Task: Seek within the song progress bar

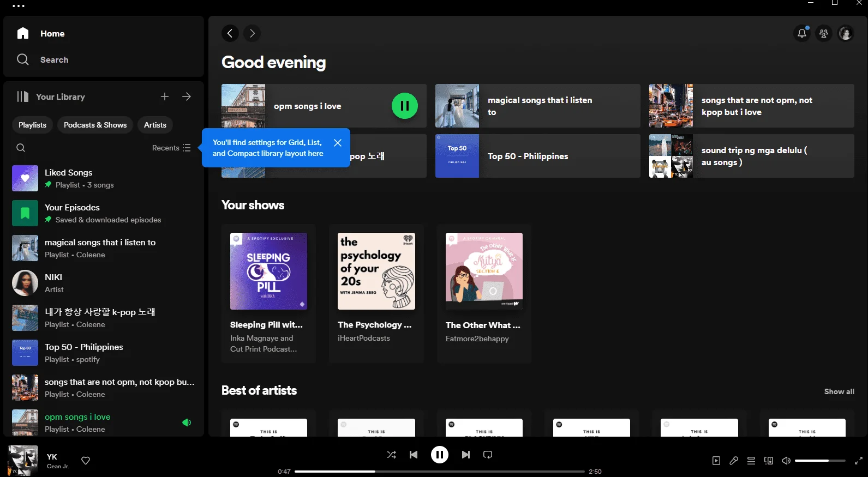Action: 440,472
